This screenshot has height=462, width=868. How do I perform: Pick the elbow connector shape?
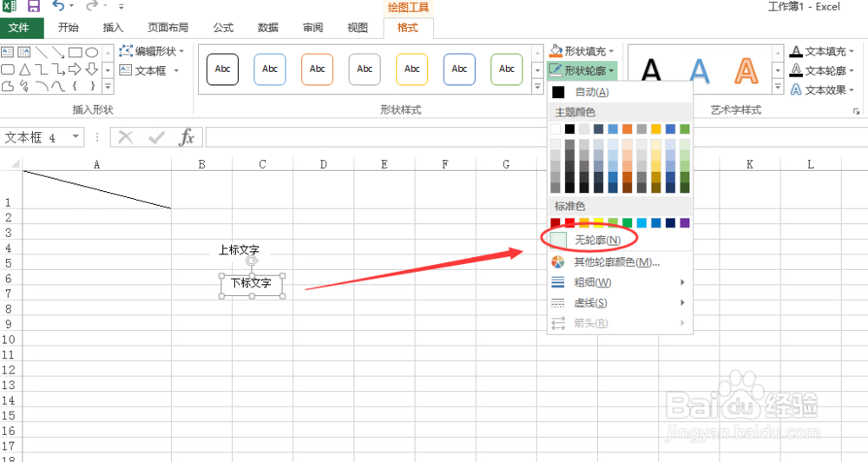click(x=42, y=69)
